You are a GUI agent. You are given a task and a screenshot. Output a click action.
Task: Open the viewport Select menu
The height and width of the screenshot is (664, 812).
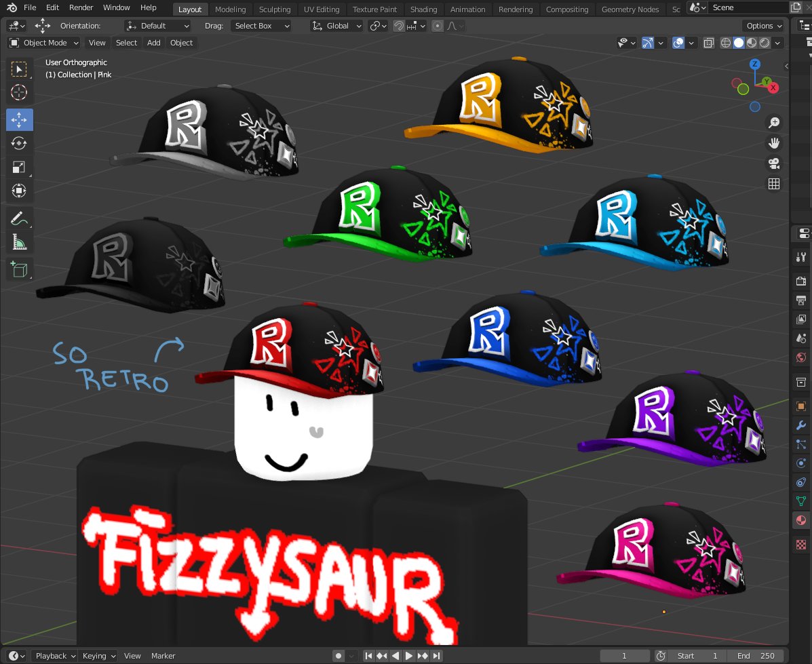[x=126, y=43]
